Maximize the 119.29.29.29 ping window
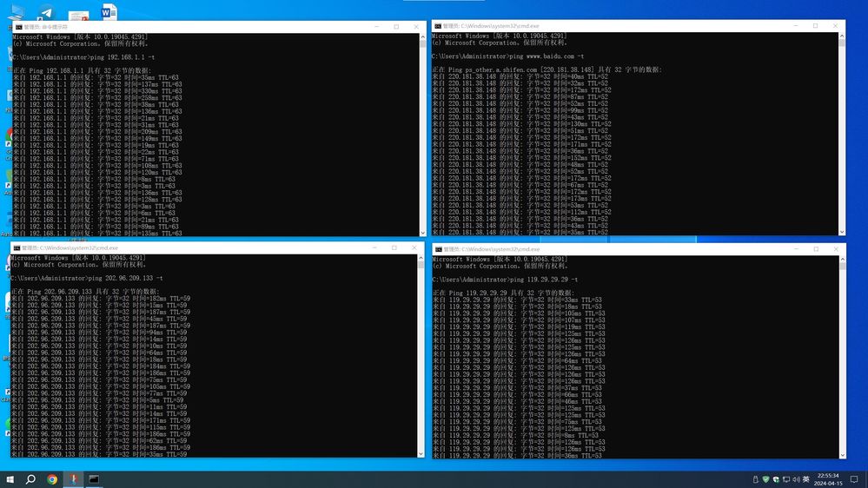 816,249
